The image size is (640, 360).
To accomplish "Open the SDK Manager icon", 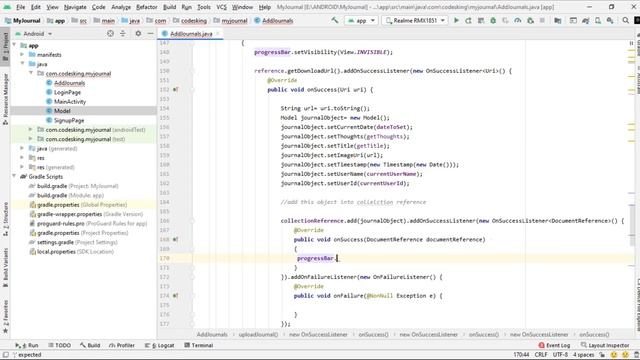I will [610, 20].
